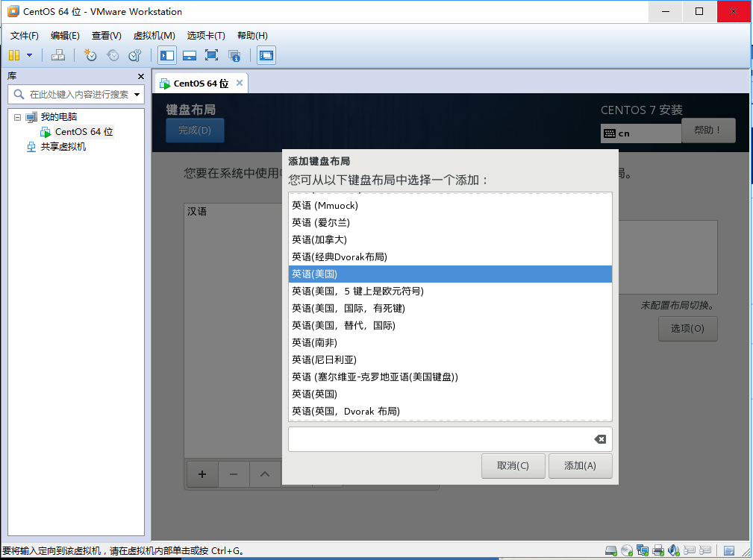
Task: Click the hard disk status icon
Action: pyautogui.click(x=611, y=550)
